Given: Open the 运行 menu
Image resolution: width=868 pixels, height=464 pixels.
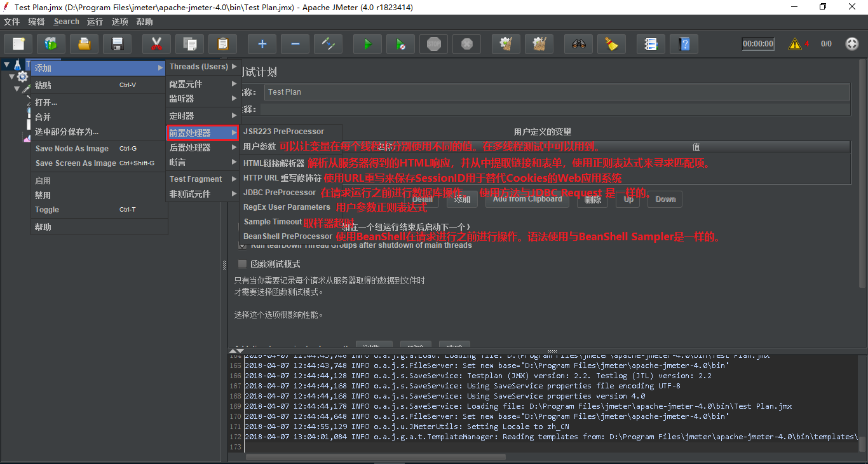Looking at the screenshot, I should 95,22.
